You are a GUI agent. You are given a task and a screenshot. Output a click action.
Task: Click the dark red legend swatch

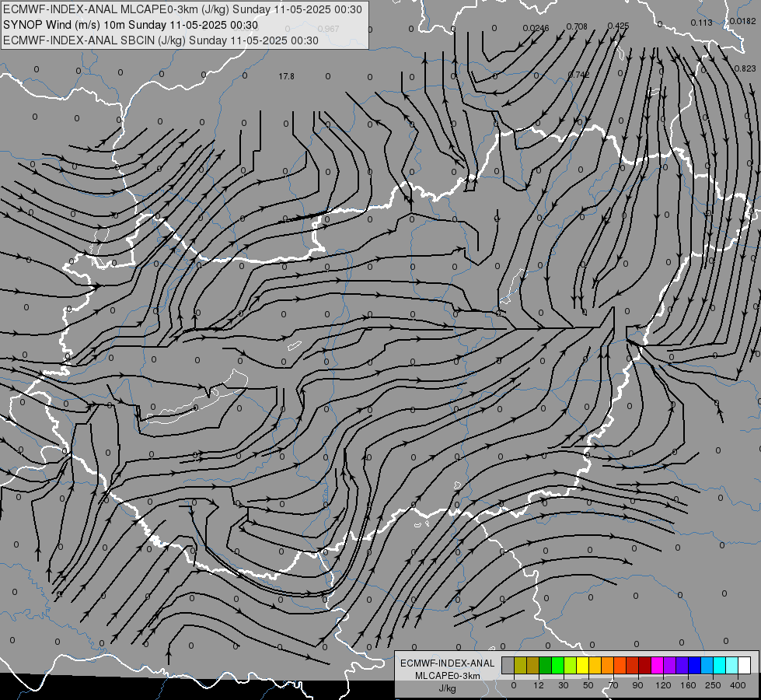tap(645, 666)
